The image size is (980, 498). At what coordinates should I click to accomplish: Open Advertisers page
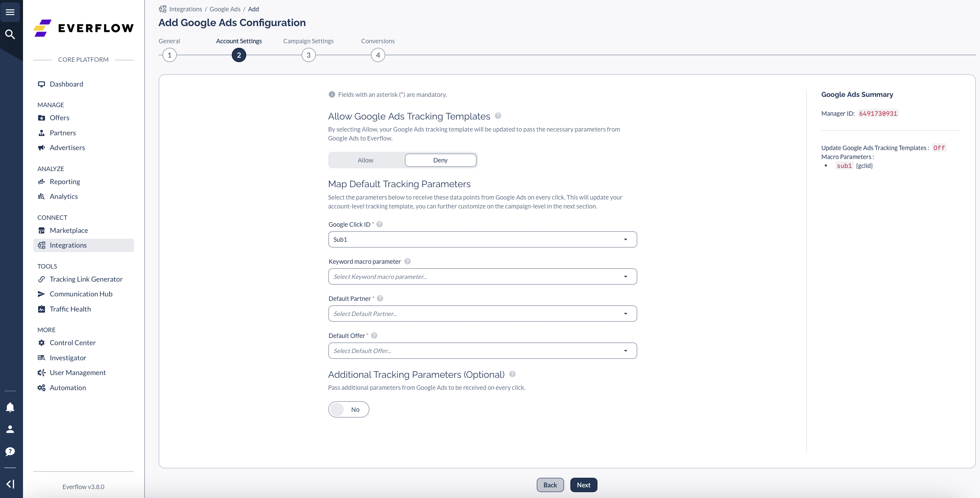[83, 148]
